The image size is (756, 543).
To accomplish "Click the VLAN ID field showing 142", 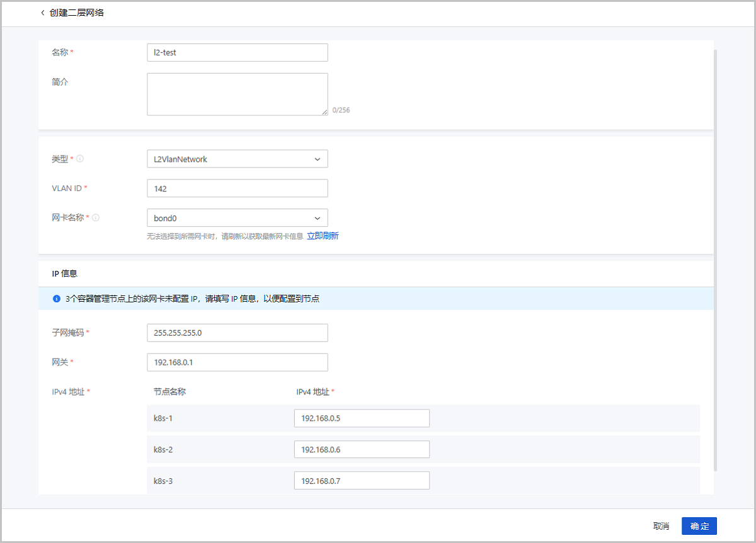I will (237, 188).
